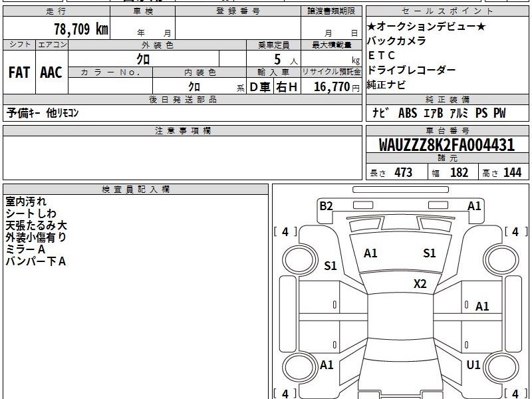Click the 後日発送部品 header
Image resolution: width=532 pixels, height=399 pixels.
click(x=182, y=99)
